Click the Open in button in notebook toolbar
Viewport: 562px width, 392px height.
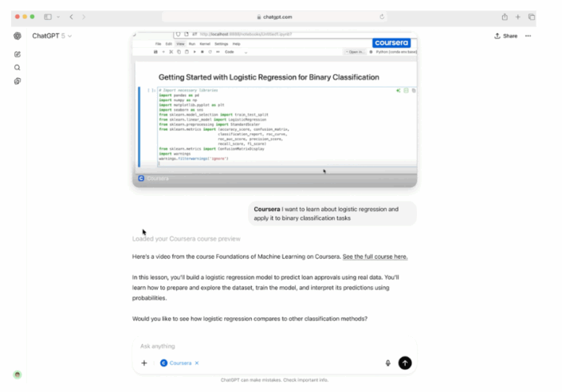tap(355, 52)
